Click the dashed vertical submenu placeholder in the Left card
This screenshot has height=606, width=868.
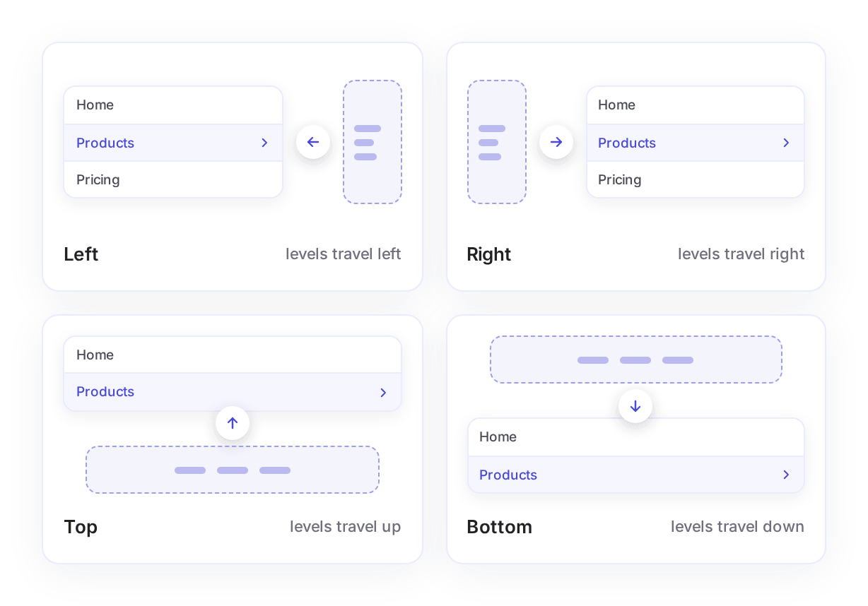coord(373,142)
